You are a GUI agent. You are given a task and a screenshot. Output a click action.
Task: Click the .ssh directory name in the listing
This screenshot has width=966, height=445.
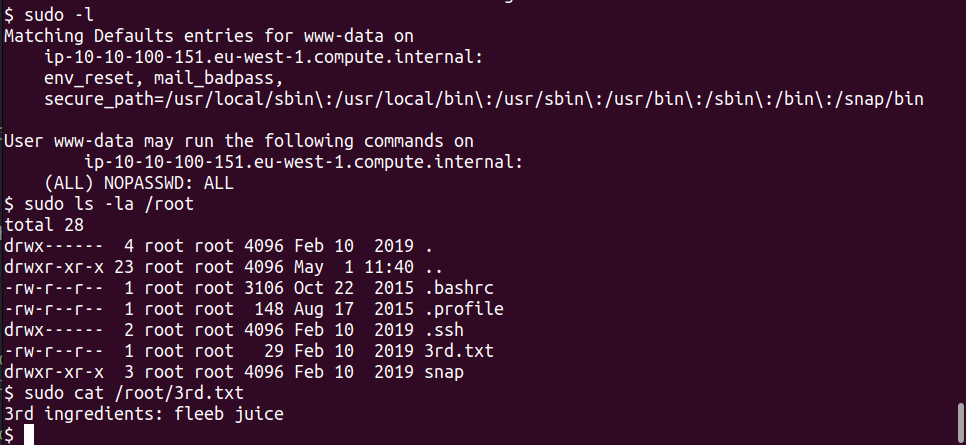(444, 329)
